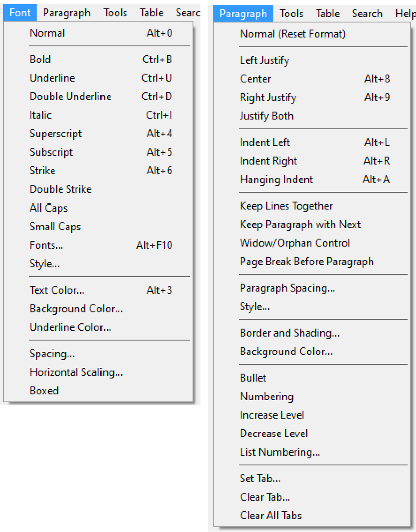
Task: Choose Underline Color... menu item
Action: 70,327
